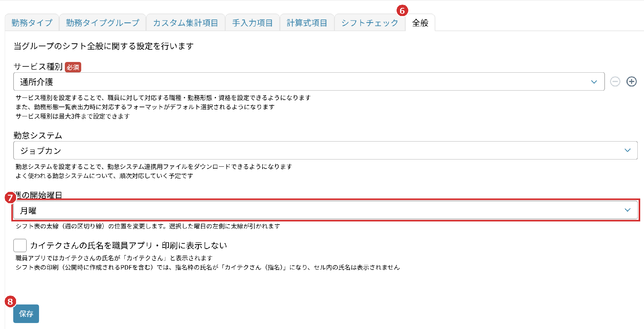This screenshot has height=329, width=644.
Task: Click help text starting また、勤務形態一覧表出力時
Action: (145, 107)
